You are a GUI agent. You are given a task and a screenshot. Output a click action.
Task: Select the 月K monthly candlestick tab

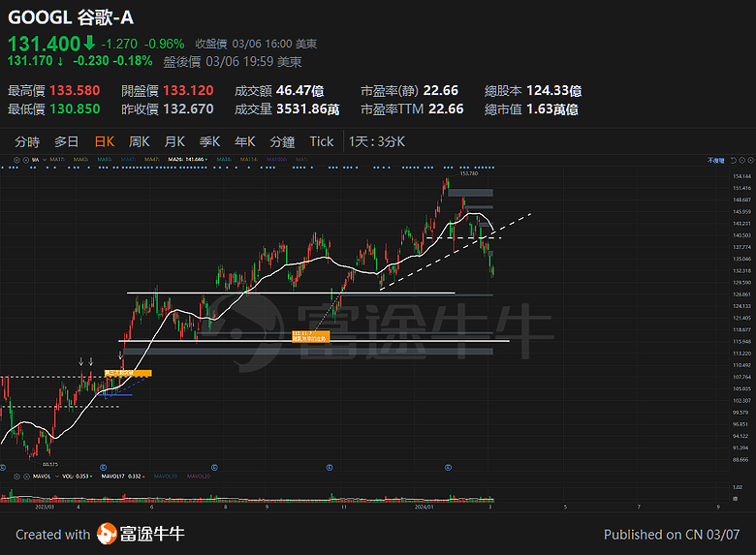tap(174, 141)
